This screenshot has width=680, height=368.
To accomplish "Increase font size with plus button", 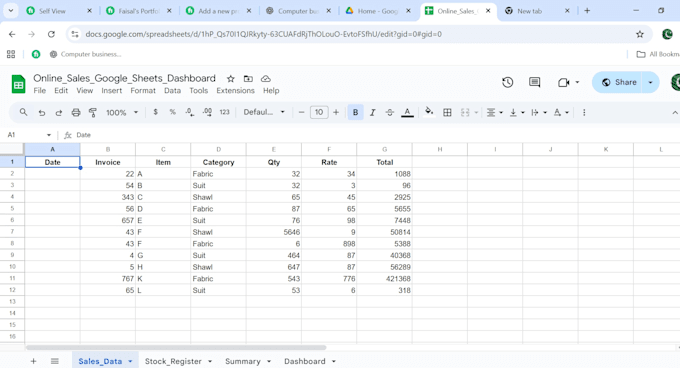I will [336, 112].
